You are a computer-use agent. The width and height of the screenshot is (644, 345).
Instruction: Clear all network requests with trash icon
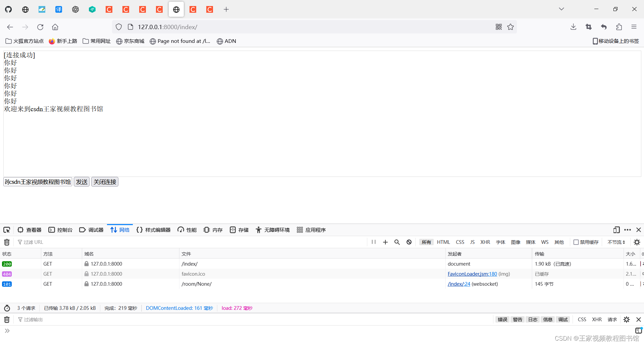6,242
